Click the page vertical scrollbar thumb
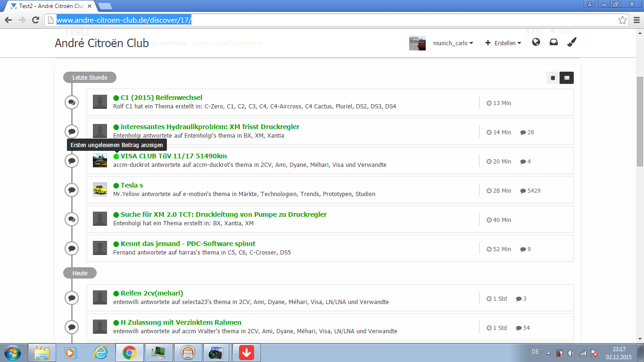Screen dimensions: 644x362 click(x=640, y=122)
